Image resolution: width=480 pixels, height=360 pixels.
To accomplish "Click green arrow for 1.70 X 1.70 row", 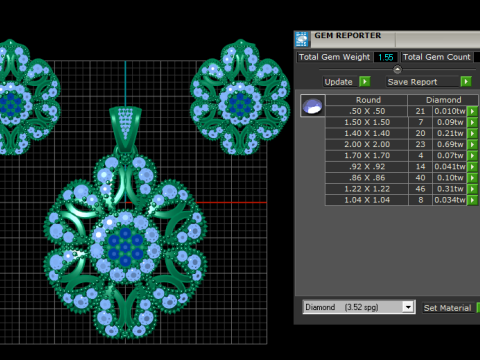I will [472, 156].
